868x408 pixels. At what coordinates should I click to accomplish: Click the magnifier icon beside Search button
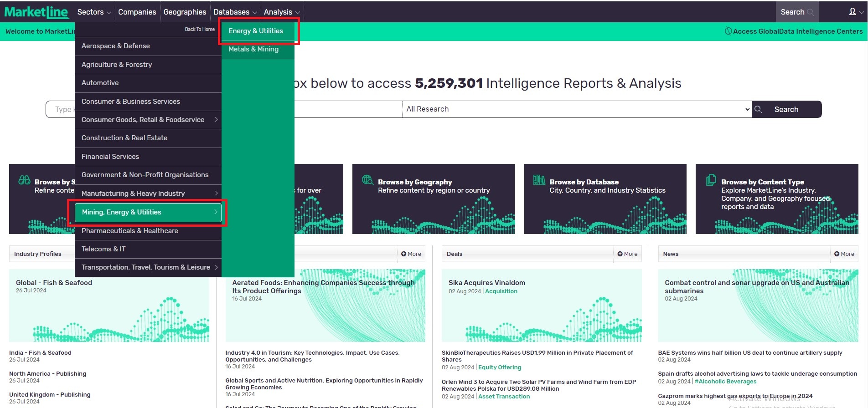(x=758, y=109)
